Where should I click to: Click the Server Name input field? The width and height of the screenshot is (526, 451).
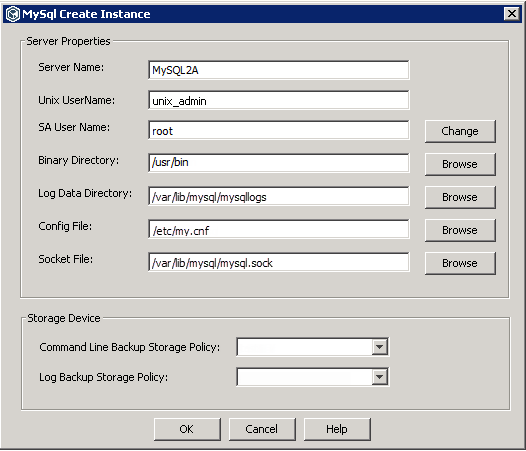278,70
